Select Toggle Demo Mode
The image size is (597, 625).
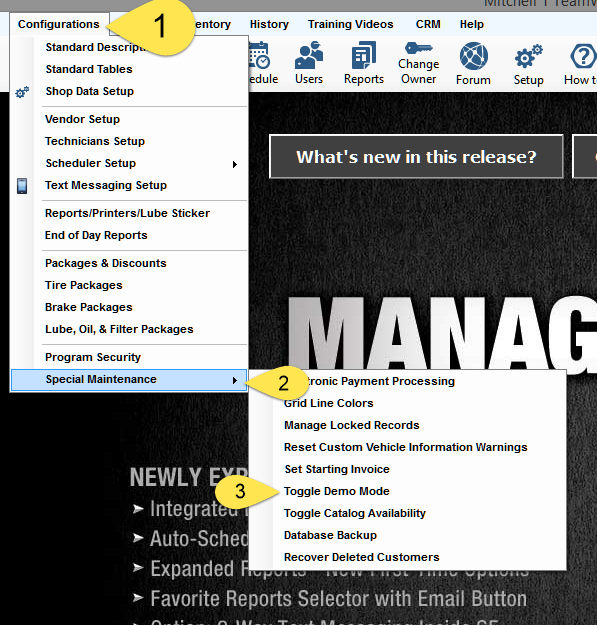click(x=336, y=491)
